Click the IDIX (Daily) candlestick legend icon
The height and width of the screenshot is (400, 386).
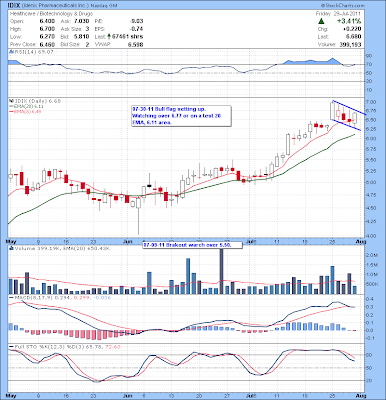tap(11, 101)
